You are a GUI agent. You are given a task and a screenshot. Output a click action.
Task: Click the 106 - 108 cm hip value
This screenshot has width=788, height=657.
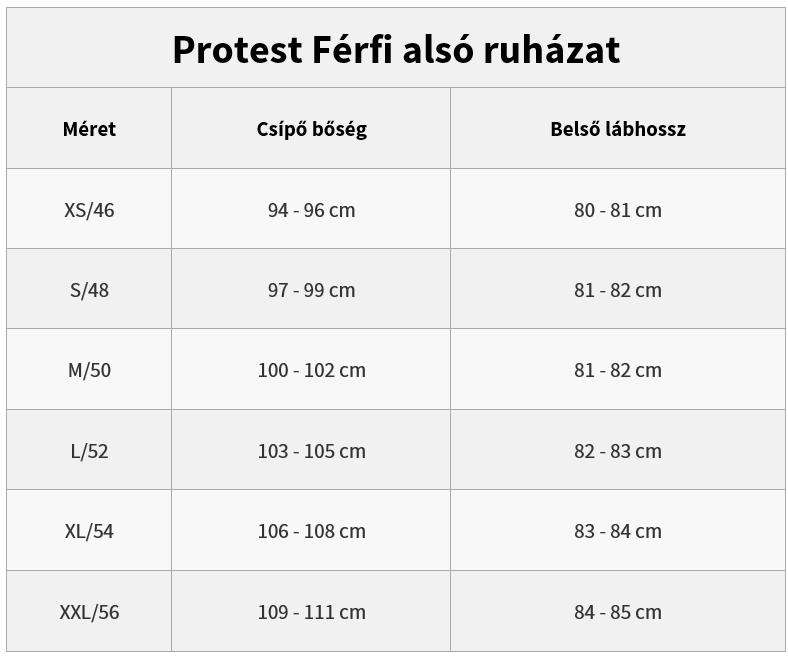click(311, 531)
